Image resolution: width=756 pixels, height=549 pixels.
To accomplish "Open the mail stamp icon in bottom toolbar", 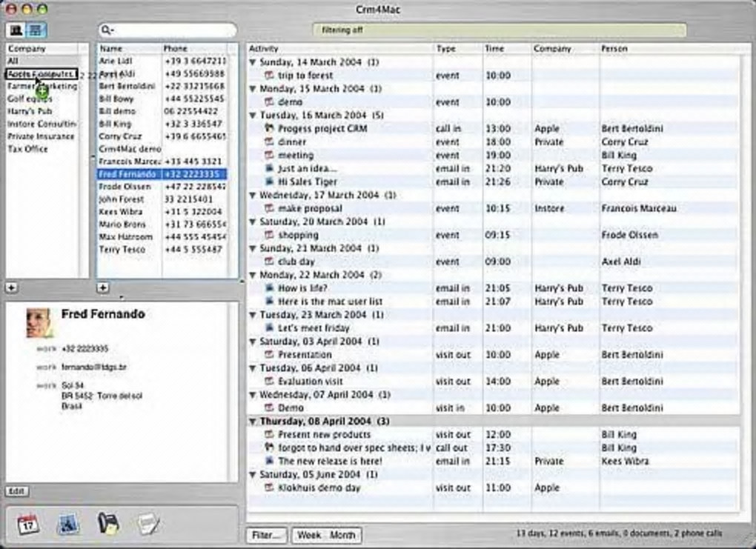I will (68, 525).
